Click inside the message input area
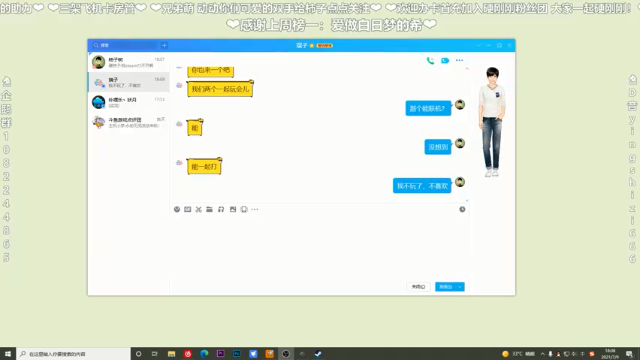The width and height of the screenshot is (640, 360). click(319, 247)
